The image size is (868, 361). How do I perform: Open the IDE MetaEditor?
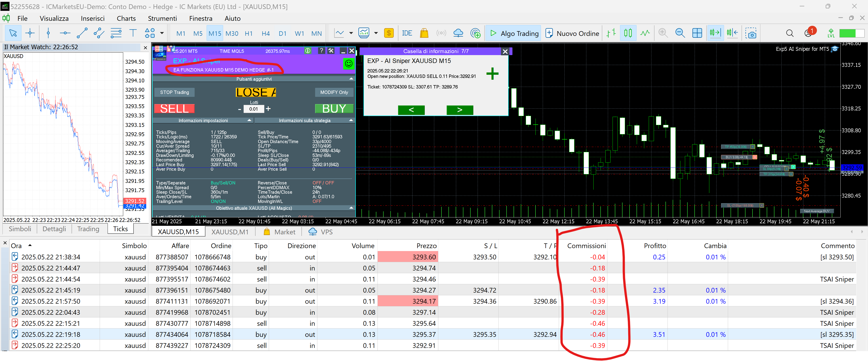[x=407, y=33]
